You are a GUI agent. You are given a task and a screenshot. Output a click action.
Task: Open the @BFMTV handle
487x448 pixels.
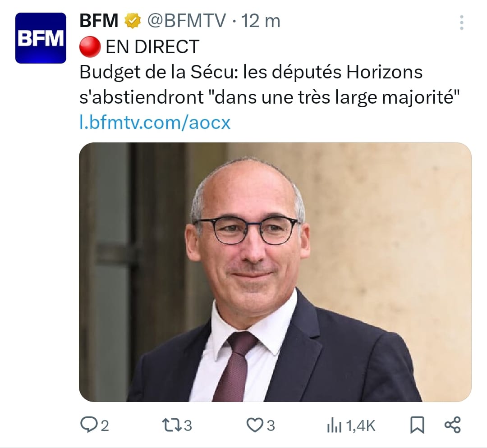pyautogui.click(x=186, y=21)
